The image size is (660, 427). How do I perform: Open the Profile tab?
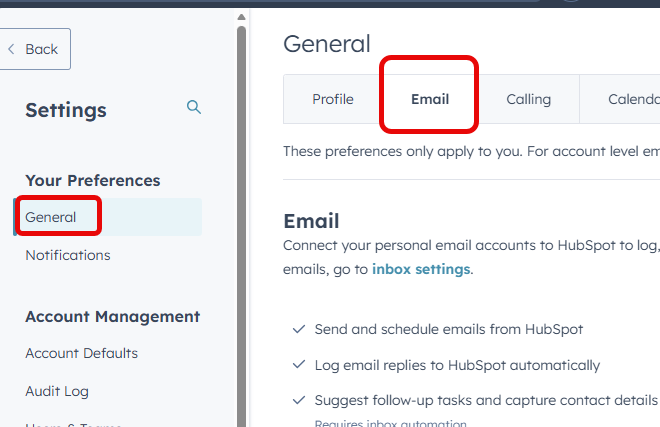coord(333,99)
